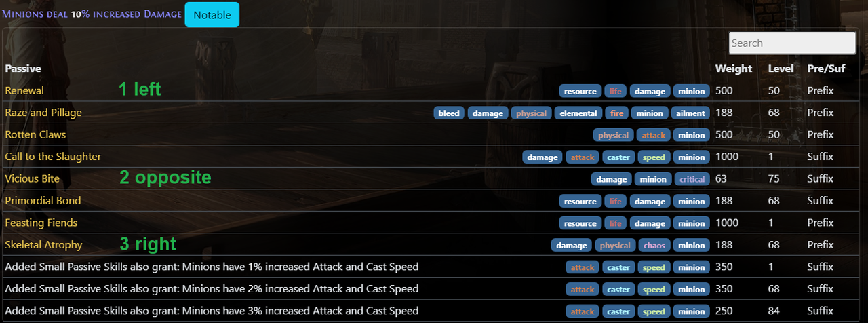Click the critical tag on Vicious Bite
The image size is (868, 323).
click(x=692, y=179)
